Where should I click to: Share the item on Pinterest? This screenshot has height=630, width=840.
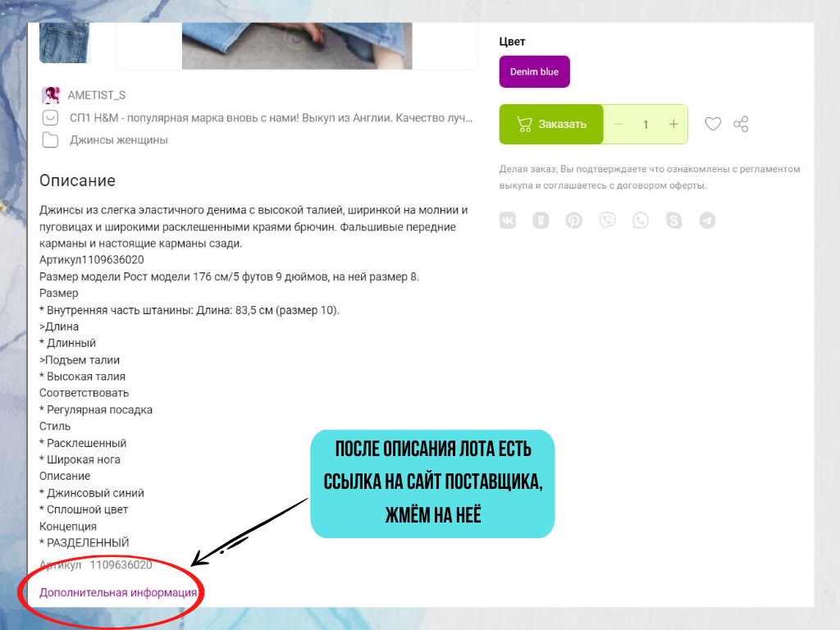click(573, 220)
